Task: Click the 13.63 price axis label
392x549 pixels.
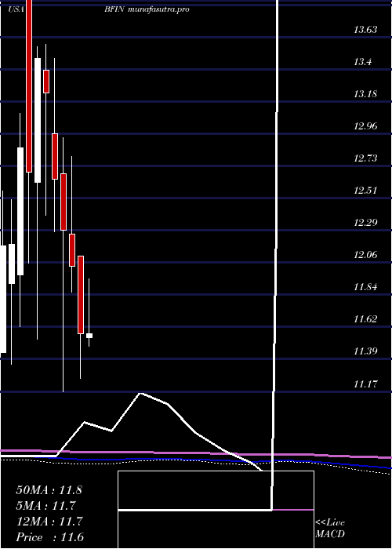Action: click(x=365, y=30)
